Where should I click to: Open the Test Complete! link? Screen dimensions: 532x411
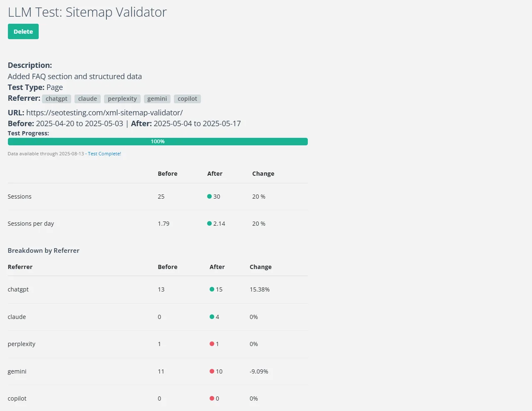104,154
